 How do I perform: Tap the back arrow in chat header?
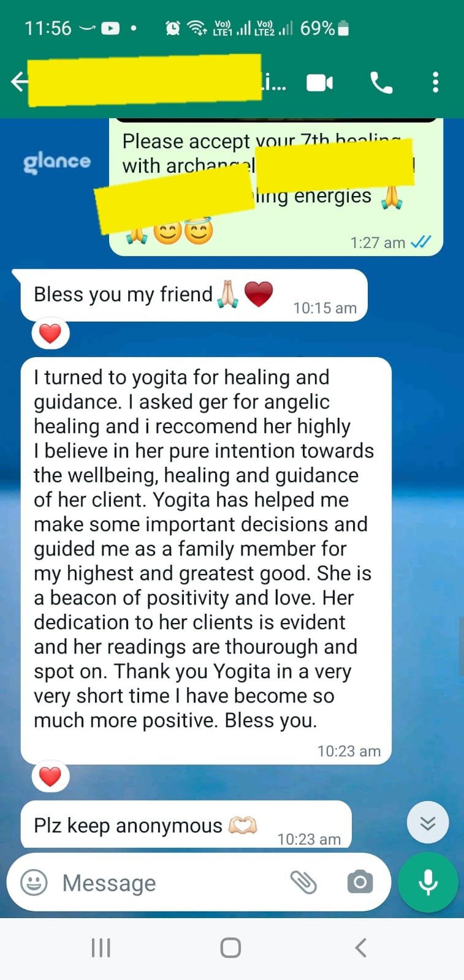[x=20, y=81]
